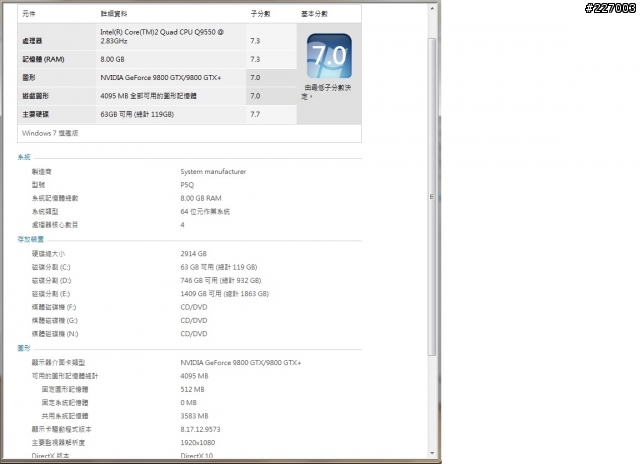Select the Intel Core2 Quad CPU Q9550 text
This screenshot has width=640, height=464.
point(162,36)
